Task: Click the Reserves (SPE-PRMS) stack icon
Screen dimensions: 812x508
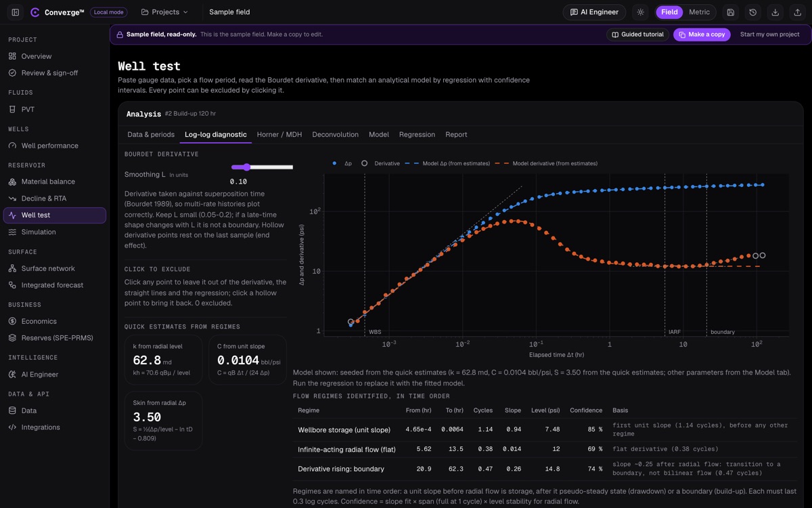Action: 12,338
